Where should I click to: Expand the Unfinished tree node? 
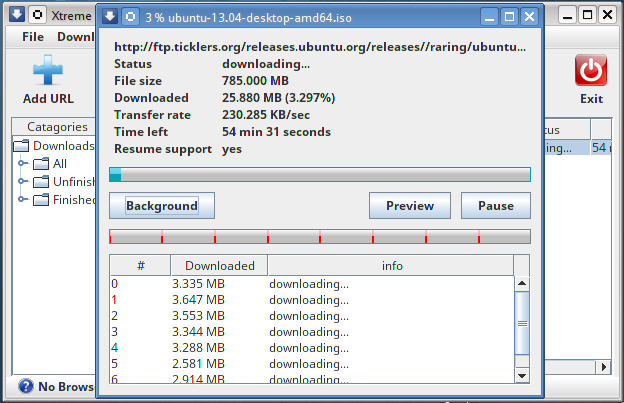point(23,181)
